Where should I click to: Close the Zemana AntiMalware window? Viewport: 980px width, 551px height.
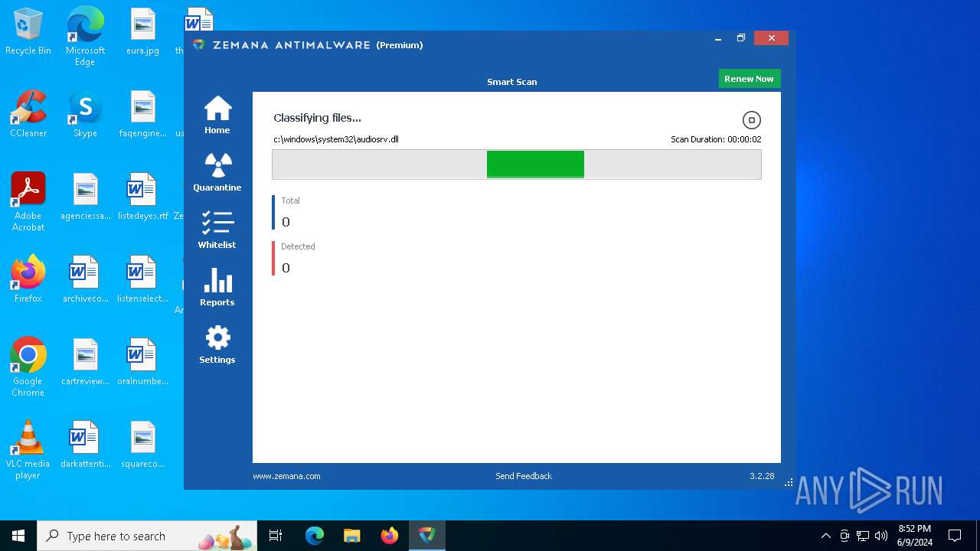(x=771, y=38)
